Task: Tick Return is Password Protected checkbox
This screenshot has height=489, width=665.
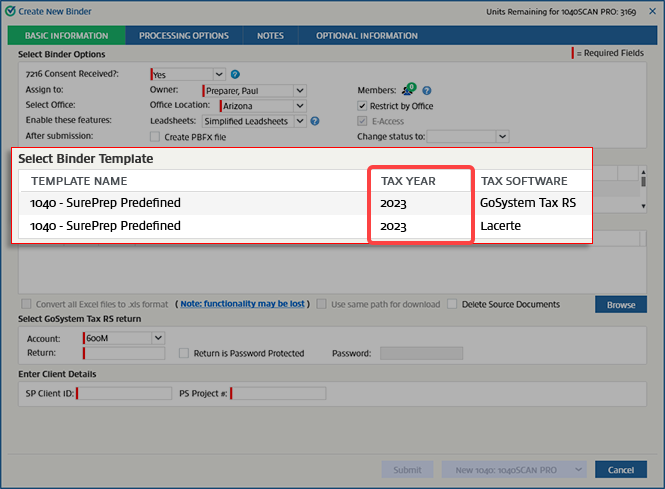Action: [184, 353]
